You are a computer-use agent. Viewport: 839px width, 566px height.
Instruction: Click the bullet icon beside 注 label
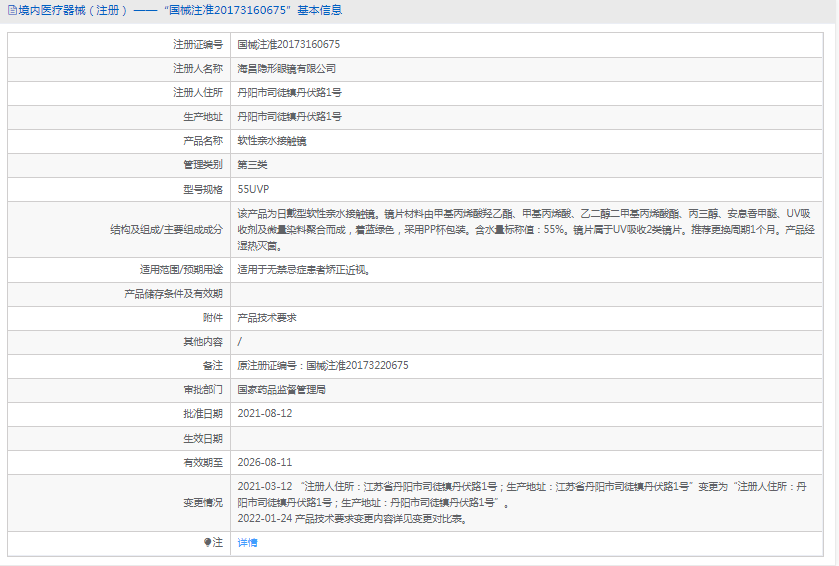click(x=208, y=542)
